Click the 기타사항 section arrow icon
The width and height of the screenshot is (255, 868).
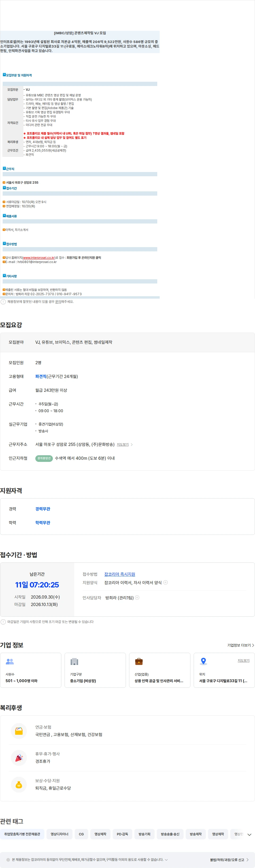pos(5,276)
